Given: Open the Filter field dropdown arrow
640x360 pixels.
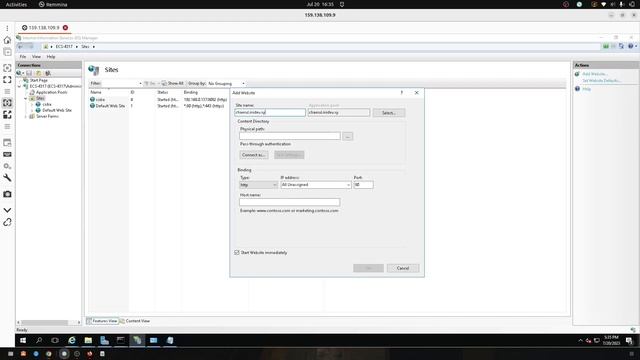Looking at the screenshot, I should 140,83.
